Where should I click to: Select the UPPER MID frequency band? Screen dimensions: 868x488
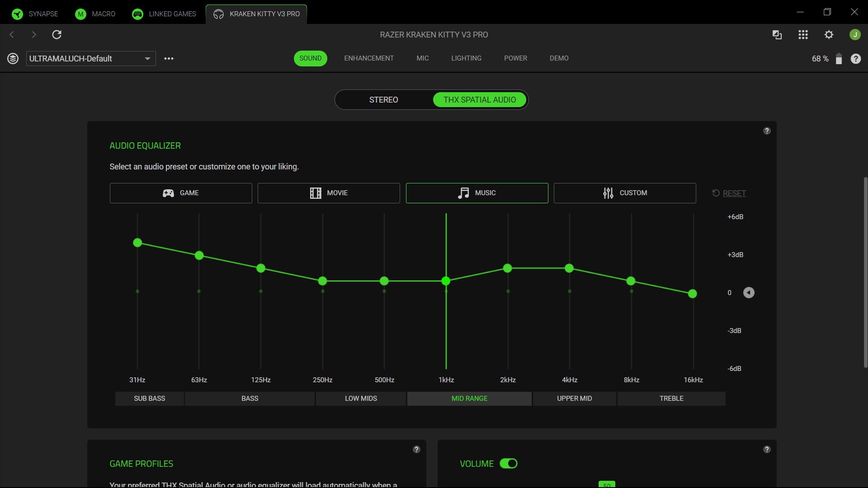[574, 399]
